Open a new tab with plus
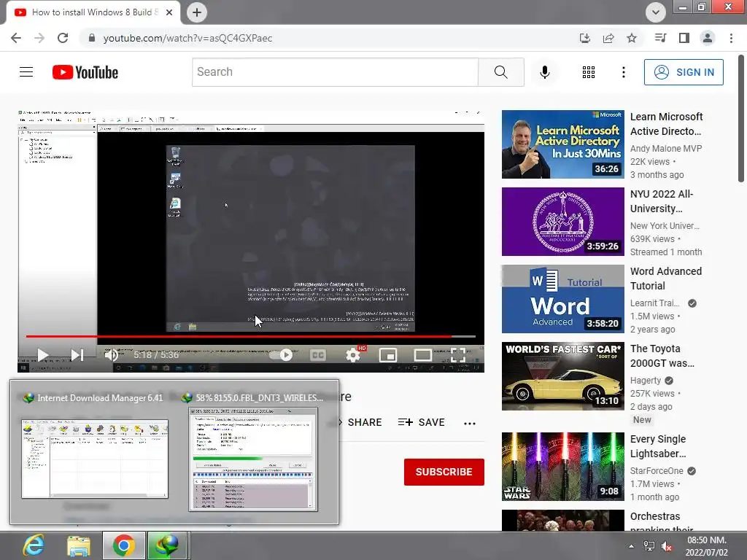 coord(197,12)
